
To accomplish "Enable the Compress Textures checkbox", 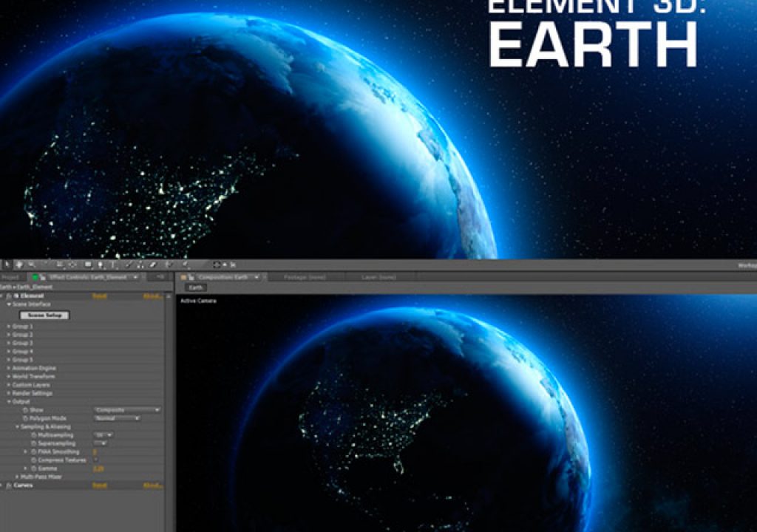I will (x=95, y=460).
